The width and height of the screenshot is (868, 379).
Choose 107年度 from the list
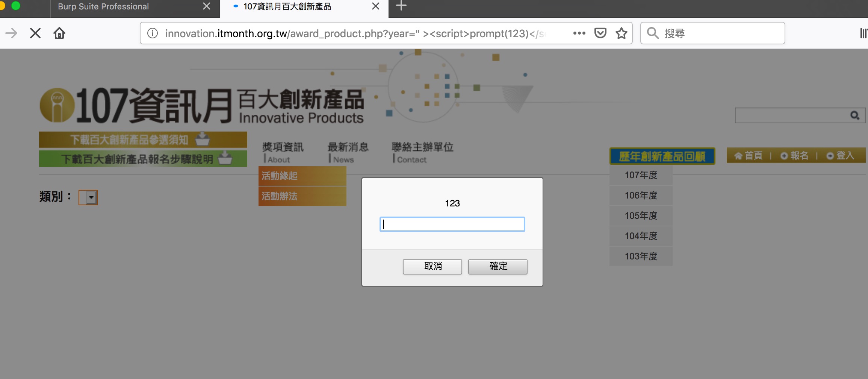tap(641, 175)
